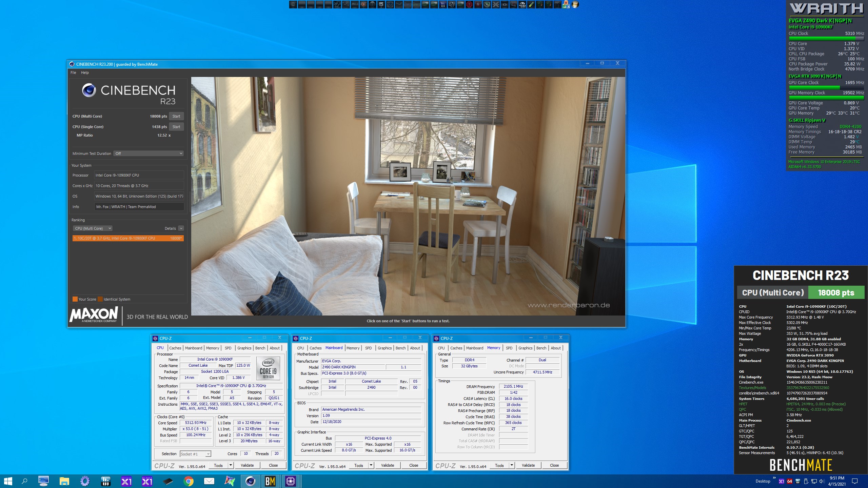
Task: Click the Info text field in Cinebench
Action: pyautogui.click(x=139, y=207)
